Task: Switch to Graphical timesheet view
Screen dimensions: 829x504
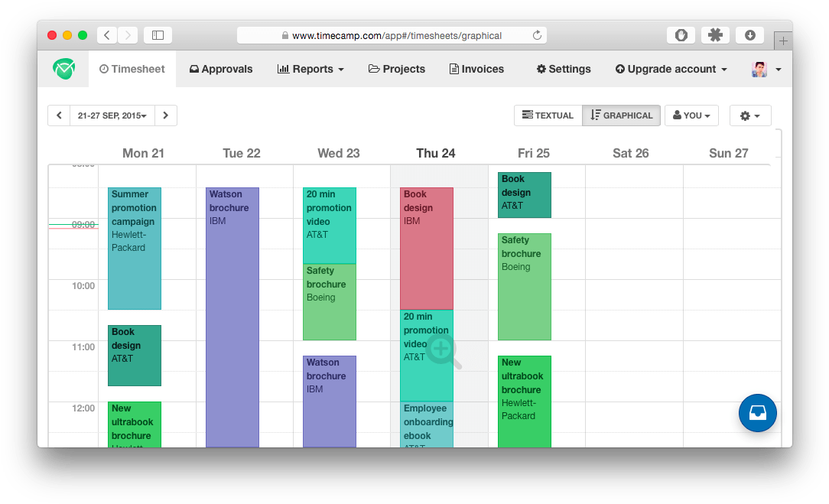Action: [621, 115]
